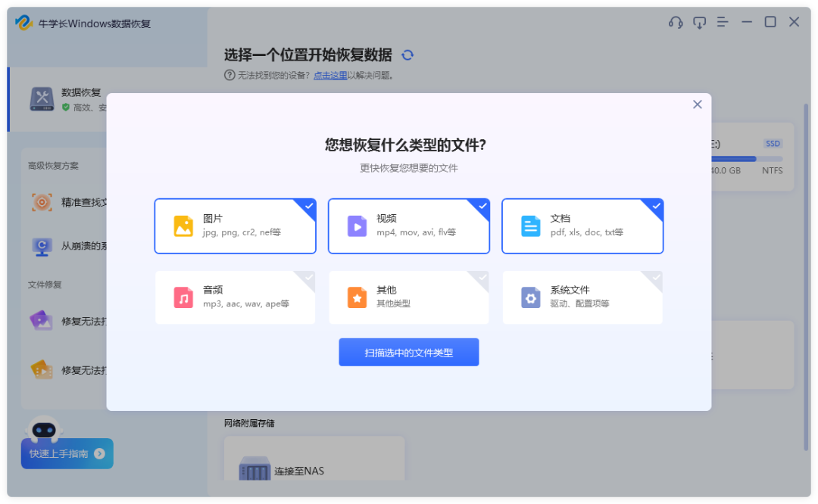Close the file type selection dialog
Image resolution: width=818 pixels, height=504 pixels.
tap(697, 104)
